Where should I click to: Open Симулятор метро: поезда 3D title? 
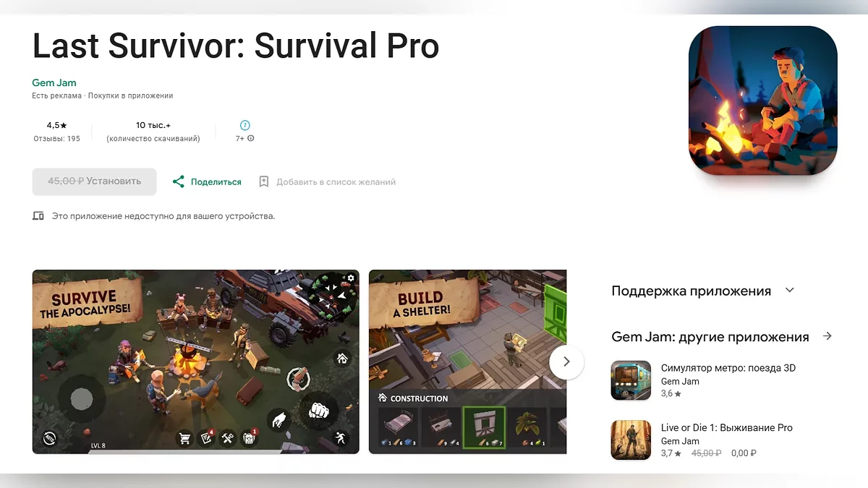pyautogui.click(x=728, y=368)
